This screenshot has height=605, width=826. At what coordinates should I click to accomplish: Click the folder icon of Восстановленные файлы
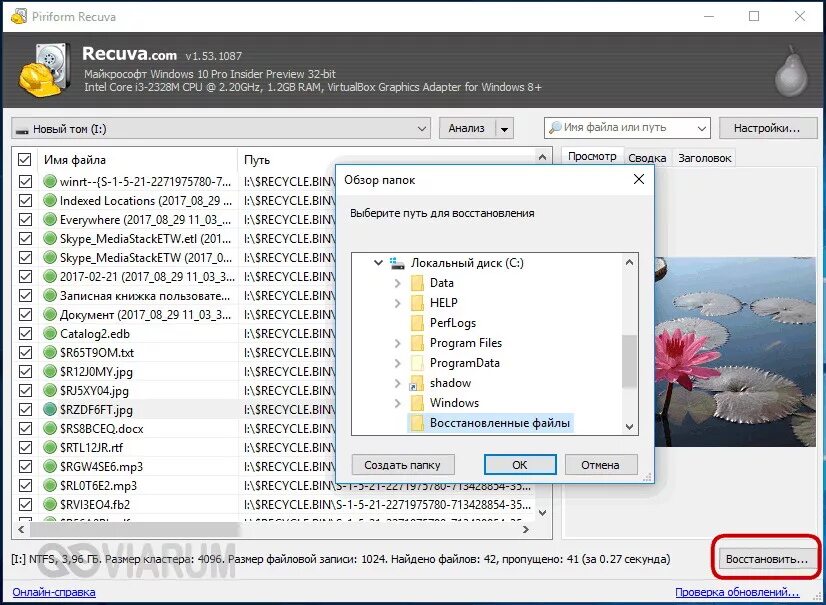pyautogui.click(x=417, y=423)
